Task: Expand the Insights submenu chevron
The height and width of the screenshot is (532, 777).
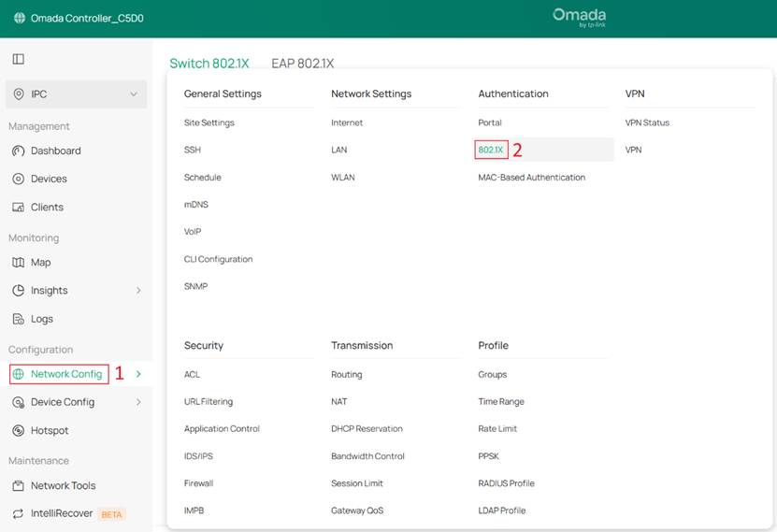Action: [138, 291]
